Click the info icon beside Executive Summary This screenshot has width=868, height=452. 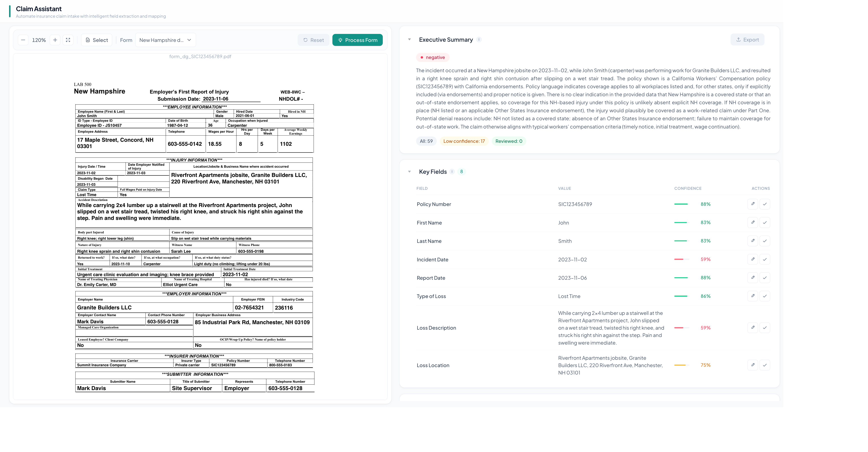click(x=479, y=39)
